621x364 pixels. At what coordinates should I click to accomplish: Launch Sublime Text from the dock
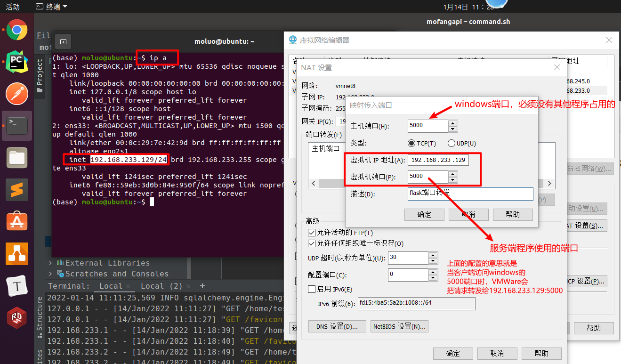click(x=17, y=190)
